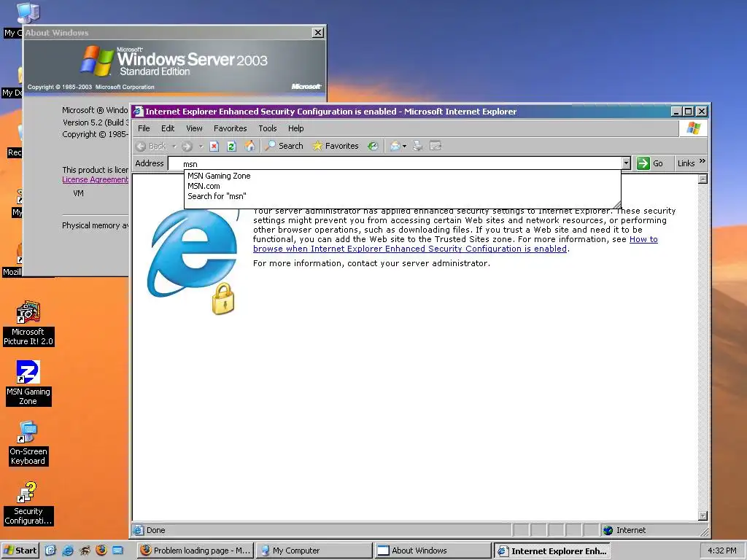This screenshot has width=747, height=560.
Task: Open the How to browse Enhanced Security link
Action: [x=455, y=244]
